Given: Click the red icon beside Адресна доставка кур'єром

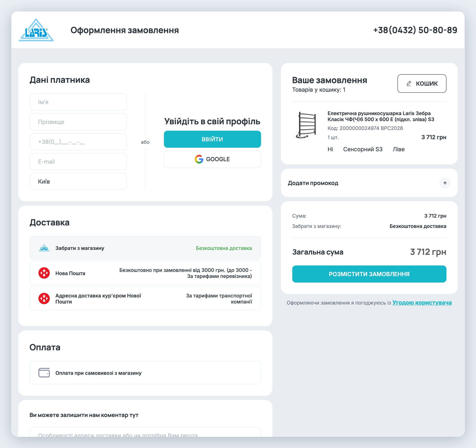Looking at the screenshot, I should click(44, 298).
